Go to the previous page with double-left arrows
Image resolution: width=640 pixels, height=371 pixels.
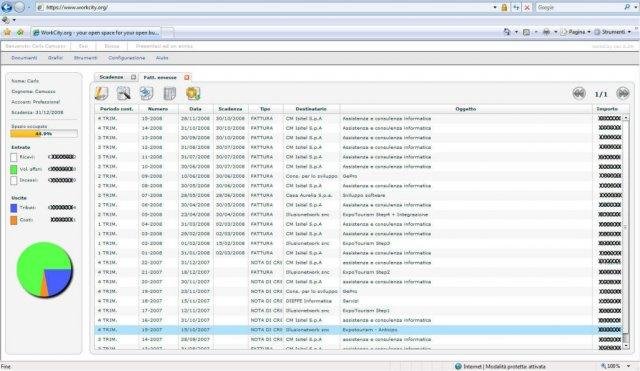[x=579, y=93]
